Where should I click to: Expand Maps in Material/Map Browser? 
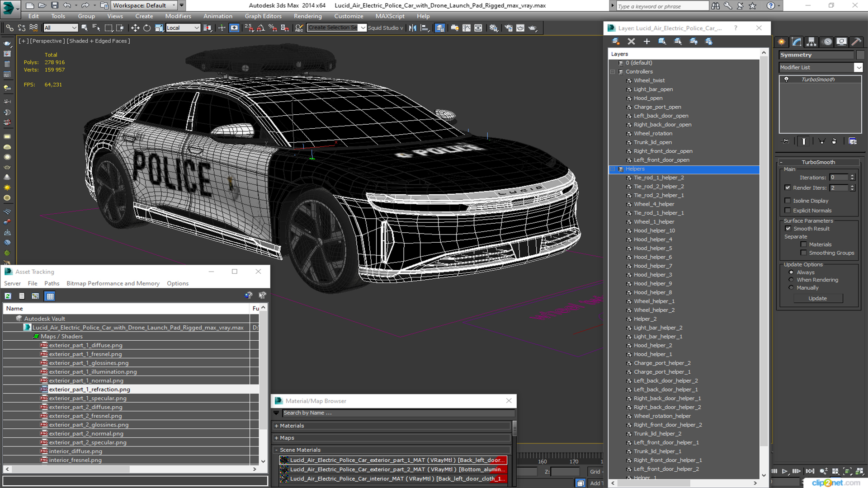(x=276, y=438)
